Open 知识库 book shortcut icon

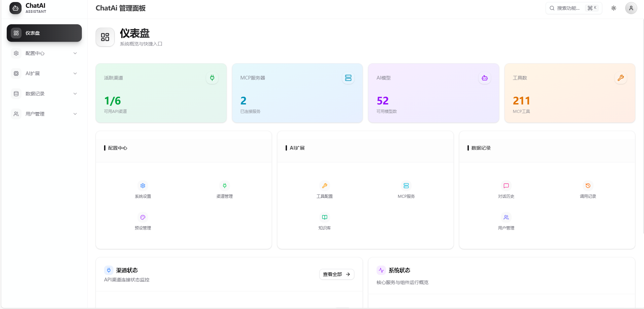[324, 217]
